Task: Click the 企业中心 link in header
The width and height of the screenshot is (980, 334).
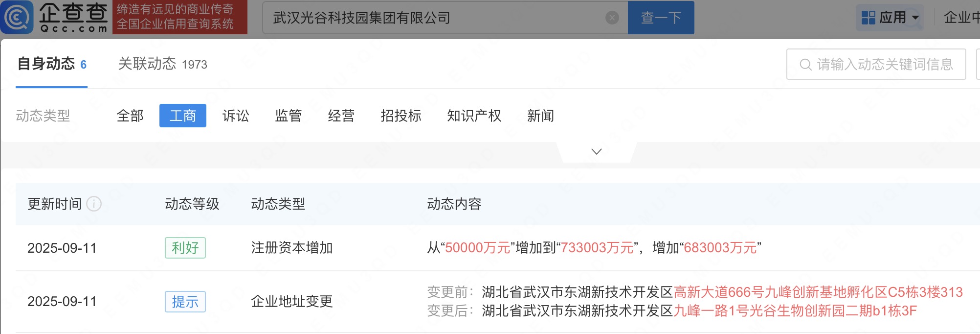Action: (961, 18)
